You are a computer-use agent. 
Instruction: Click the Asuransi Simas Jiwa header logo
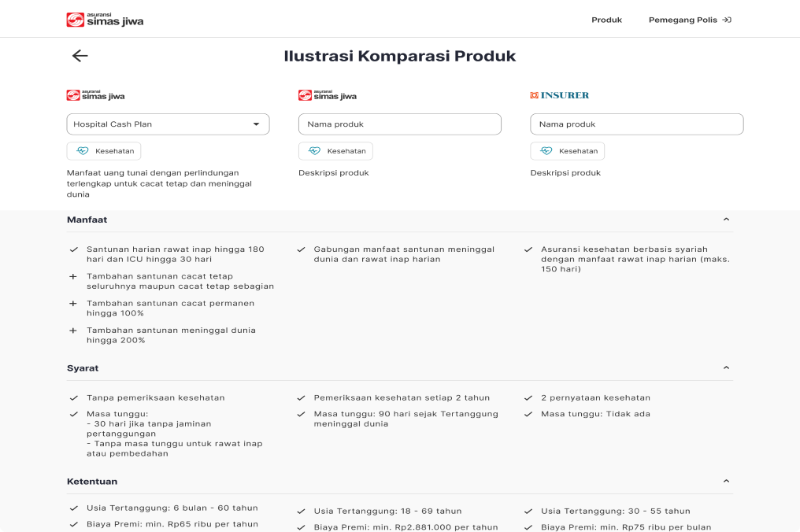click(x=105, y=20)
